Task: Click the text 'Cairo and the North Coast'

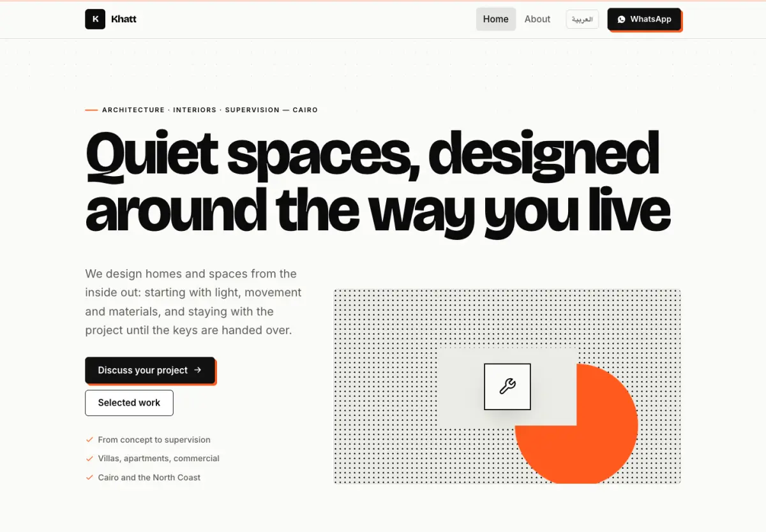Action: [x=149, y=477]
